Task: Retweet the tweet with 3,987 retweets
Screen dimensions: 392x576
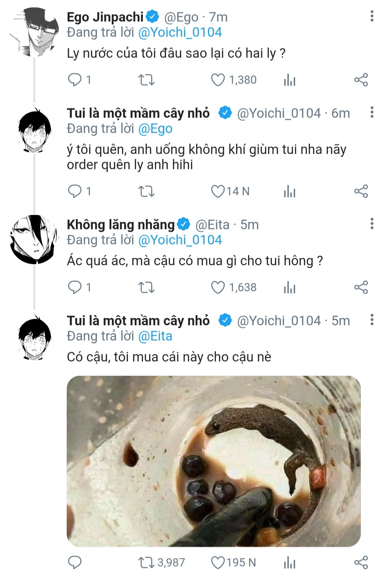Action: [146, 563]
